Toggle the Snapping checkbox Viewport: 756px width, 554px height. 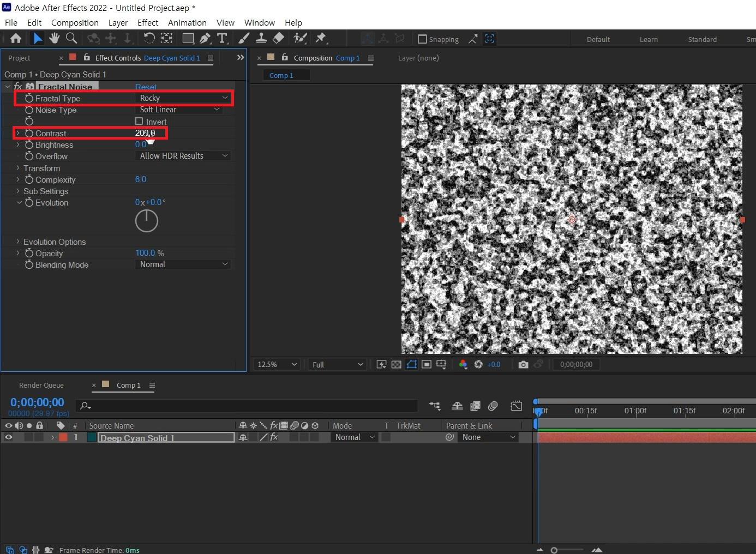[422, 39]
